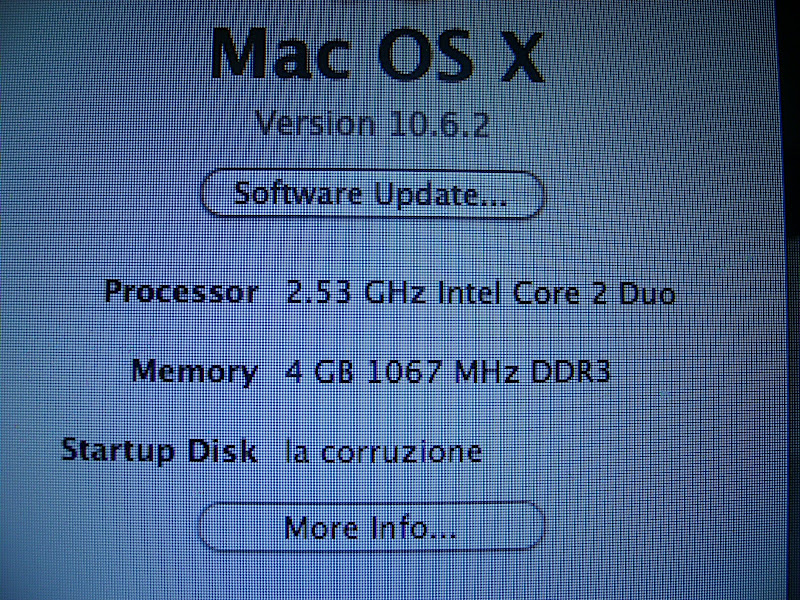Open More Info about this Mac
The height and width of the screenshot is (600, 800).
[371, 526]
